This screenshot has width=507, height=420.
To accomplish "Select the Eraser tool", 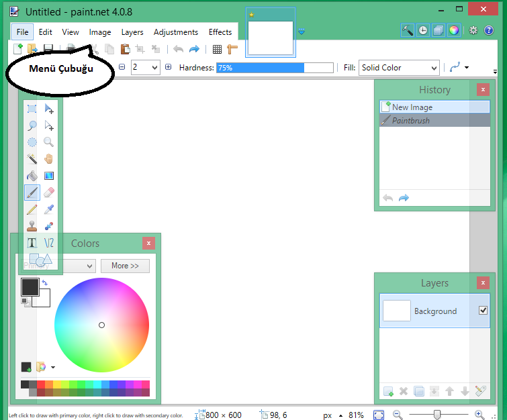I will point(49,193).
